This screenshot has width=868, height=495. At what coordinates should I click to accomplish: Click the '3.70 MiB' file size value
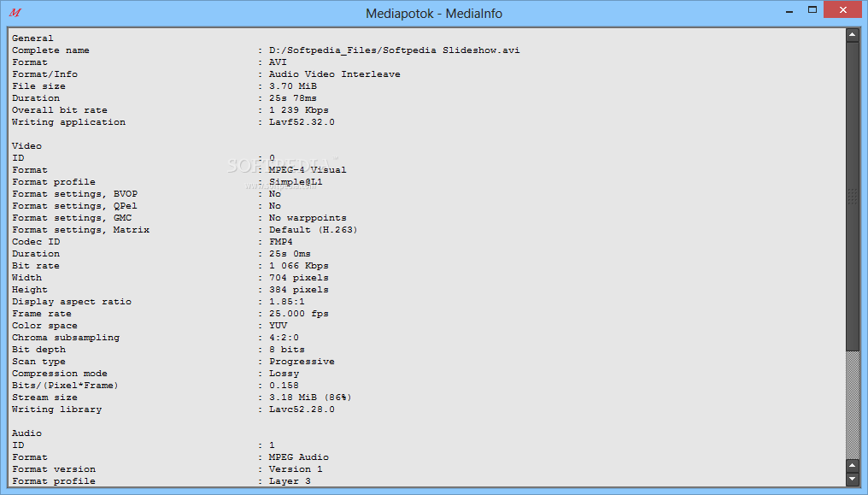[293, 86]
